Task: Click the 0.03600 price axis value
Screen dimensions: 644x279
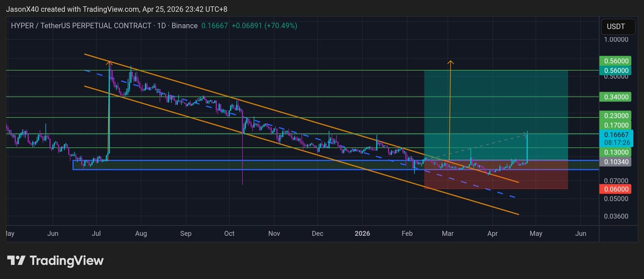Action: point(616,216)
